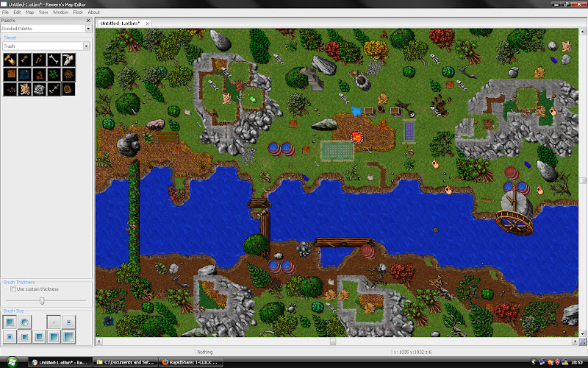Open the Window menu

coord(60,13)
